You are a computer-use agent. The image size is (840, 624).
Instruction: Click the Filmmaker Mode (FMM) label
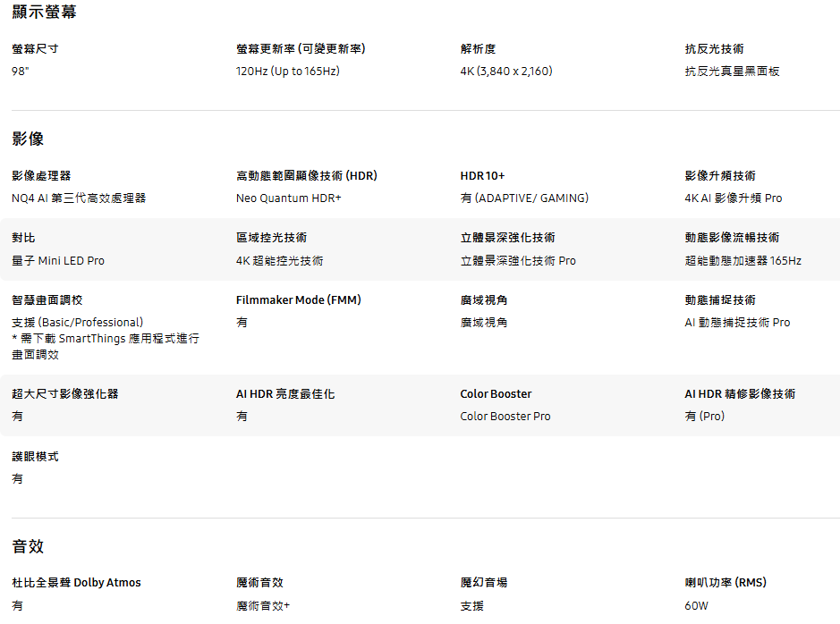click(298, 300)
